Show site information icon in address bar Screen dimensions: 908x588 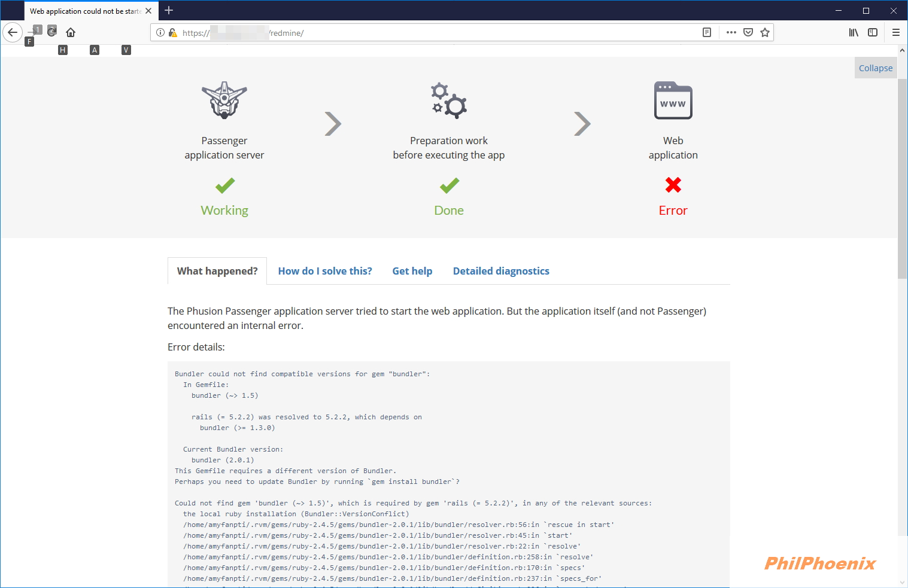[x=160, y=32]
